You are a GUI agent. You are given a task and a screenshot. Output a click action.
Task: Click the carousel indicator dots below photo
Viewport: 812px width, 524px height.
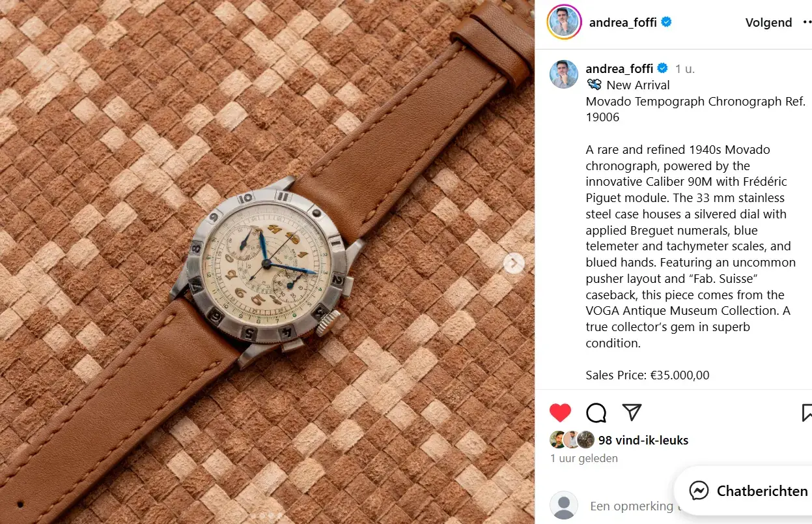coord(267,516)
